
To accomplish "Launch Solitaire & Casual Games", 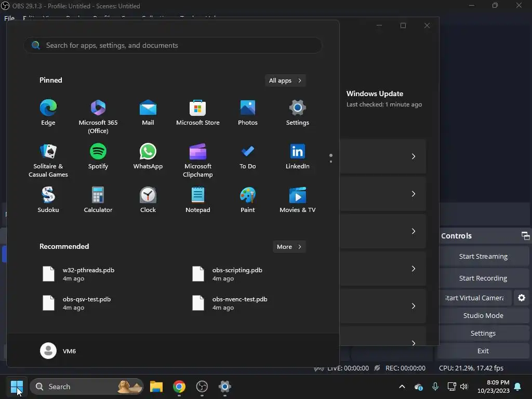I will [x=48, y=160].
